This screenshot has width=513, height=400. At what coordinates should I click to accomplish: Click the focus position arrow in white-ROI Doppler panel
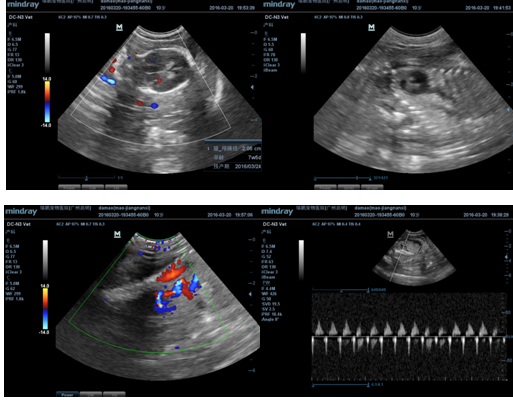tap(252, 87)
